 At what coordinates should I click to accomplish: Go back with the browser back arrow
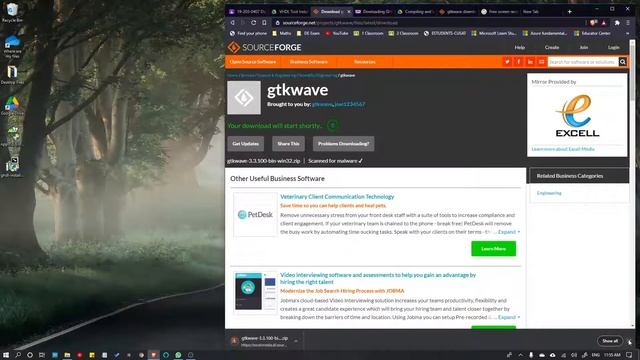(x=233, y=23)
